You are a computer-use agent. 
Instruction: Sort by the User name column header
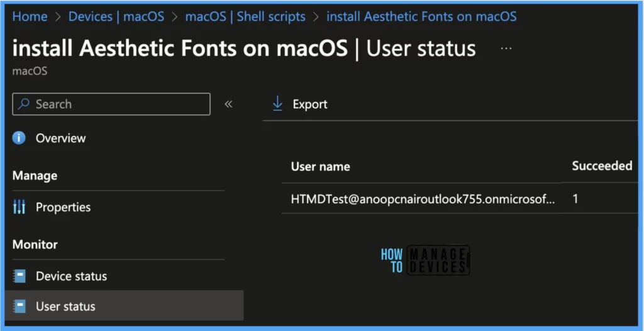320,167
